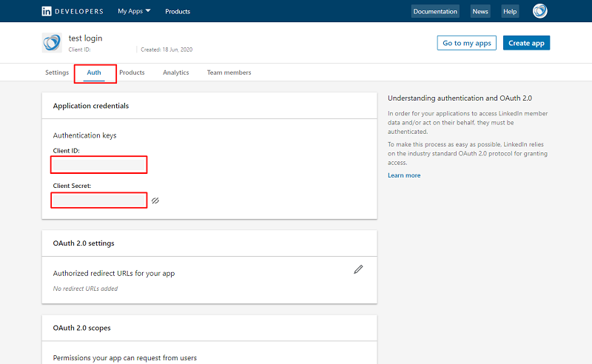The height and width of the screenshot is (364, 592).
Task: Edit authorized redirect URLs pencil icon
Action: [x=358, y=269]
